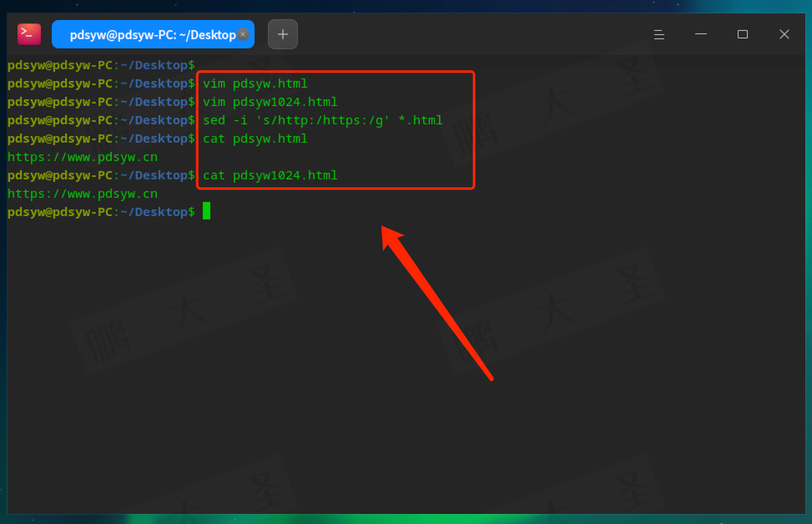Image resolution: width=812 pixels, height=524 pixels.
Task: Maximize the terminal window
Action: [x=742, y=34]
